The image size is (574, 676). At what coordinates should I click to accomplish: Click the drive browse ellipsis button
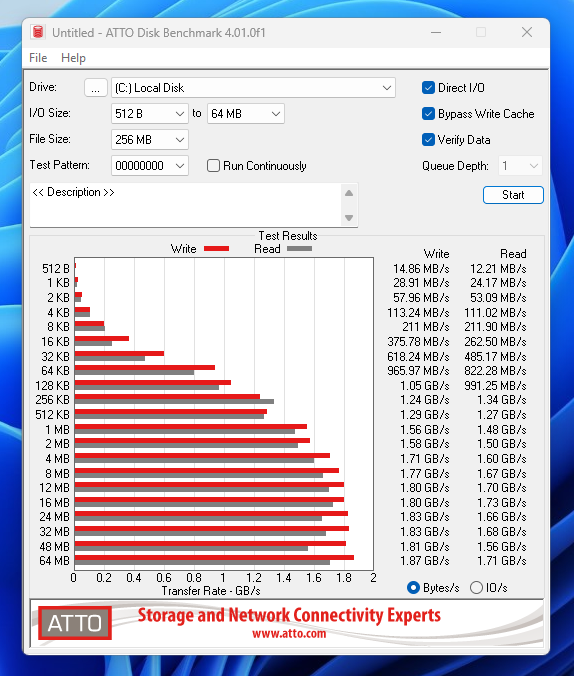click(x=96, y=88)
